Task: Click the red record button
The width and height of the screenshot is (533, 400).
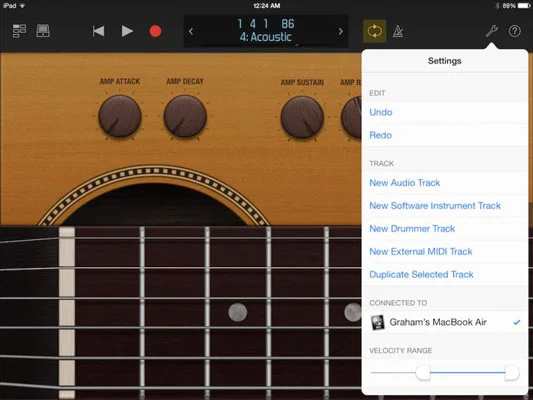Action: 155,31
